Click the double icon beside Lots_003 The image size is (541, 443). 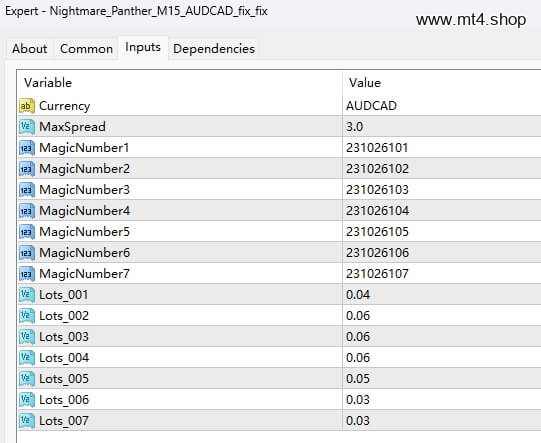27,337
